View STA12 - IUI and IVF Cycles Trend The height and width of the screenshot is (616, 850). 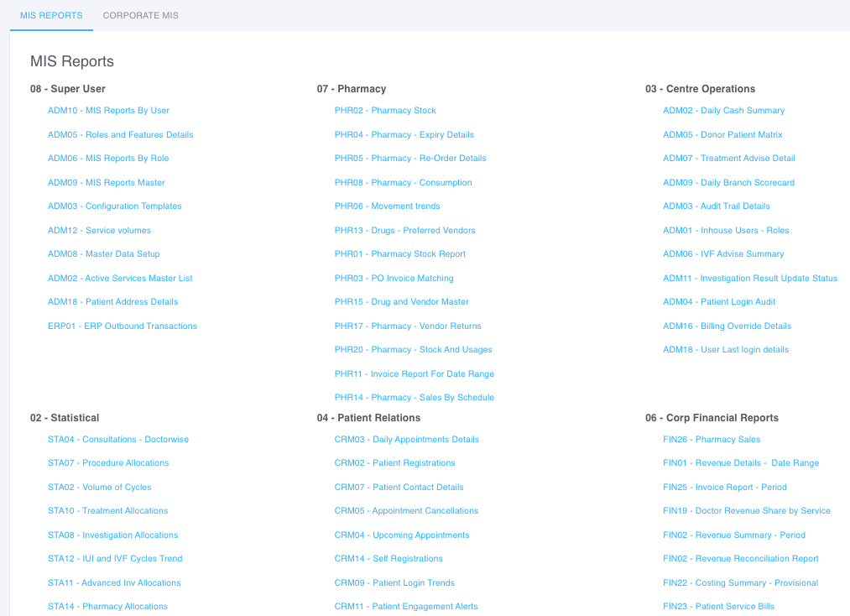tap(115, 559)
